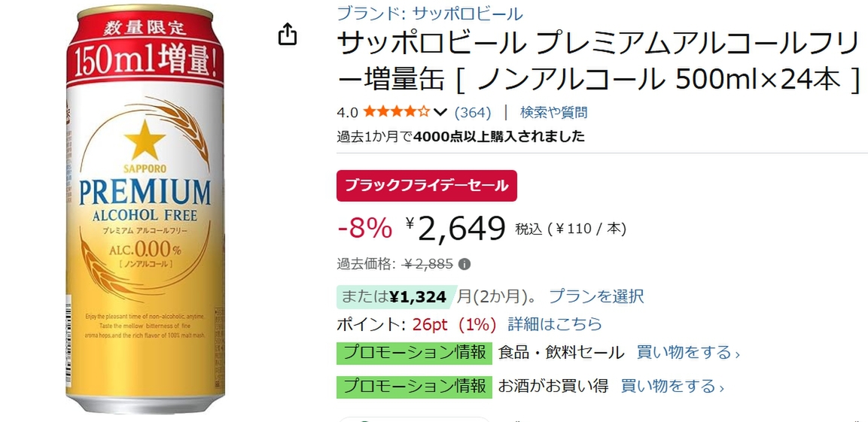868x422 pixels.
Task: Click the green プロモーション情報 badge for 食品・飲料セール
Action: click(414, 353)
